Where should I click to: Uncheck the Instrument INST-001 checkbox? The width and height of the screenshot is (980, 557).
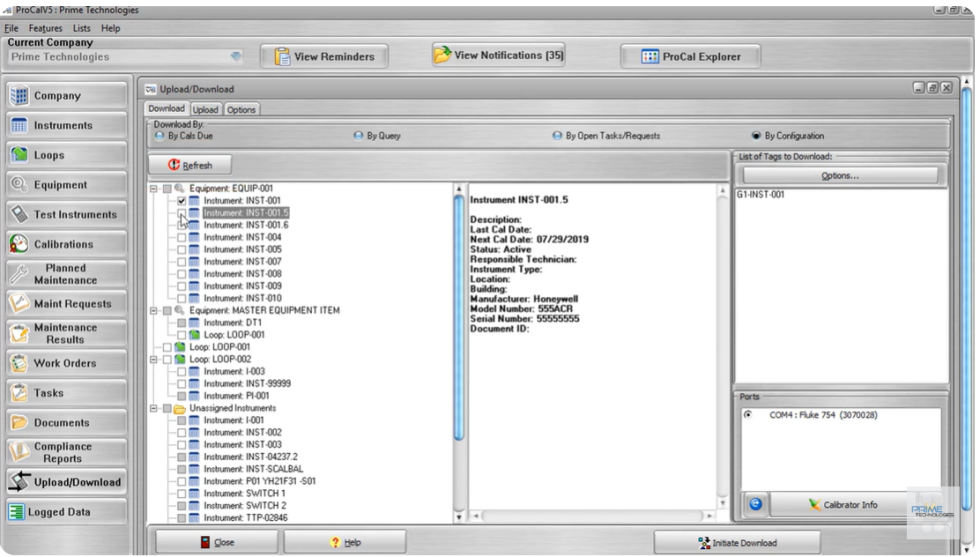pos(181,201)
